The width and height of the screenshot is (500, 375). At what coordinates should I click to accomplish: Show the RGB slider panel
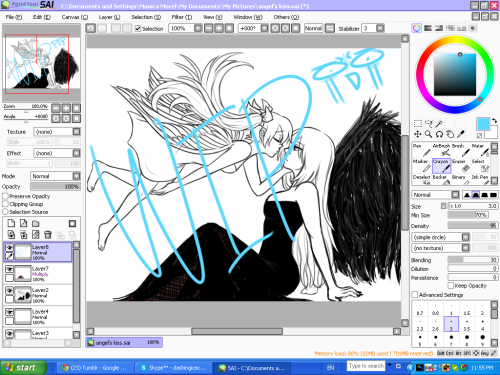(x=428, y=28)
